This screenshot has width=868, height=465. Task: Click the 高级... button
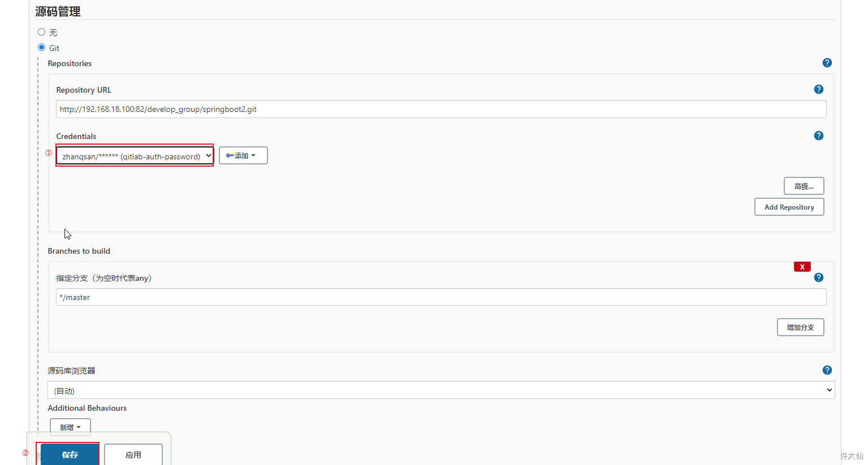[804, 186]
